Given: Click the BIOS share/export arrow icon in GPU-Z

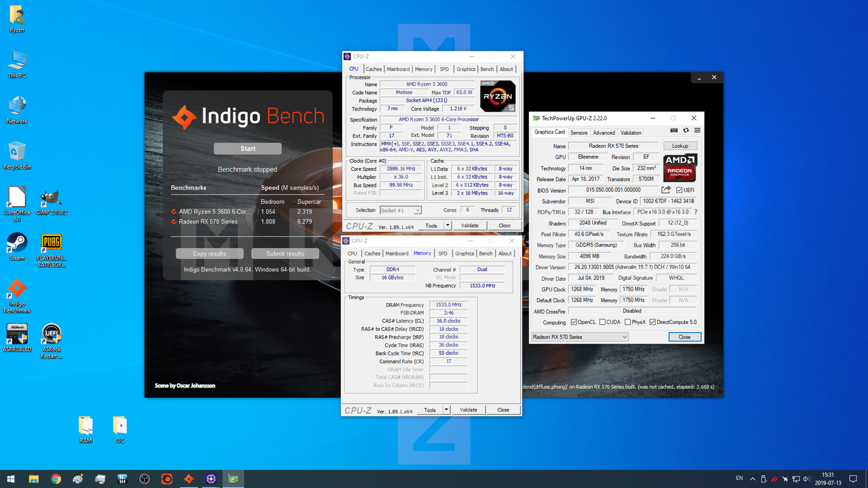Looking at the screenshot, I should point(666,190).
